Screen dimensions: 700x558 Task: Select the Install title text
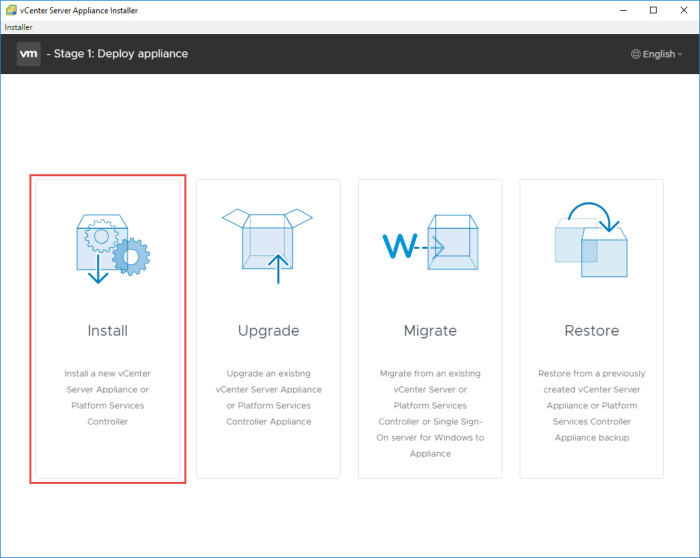coord(107,330)
